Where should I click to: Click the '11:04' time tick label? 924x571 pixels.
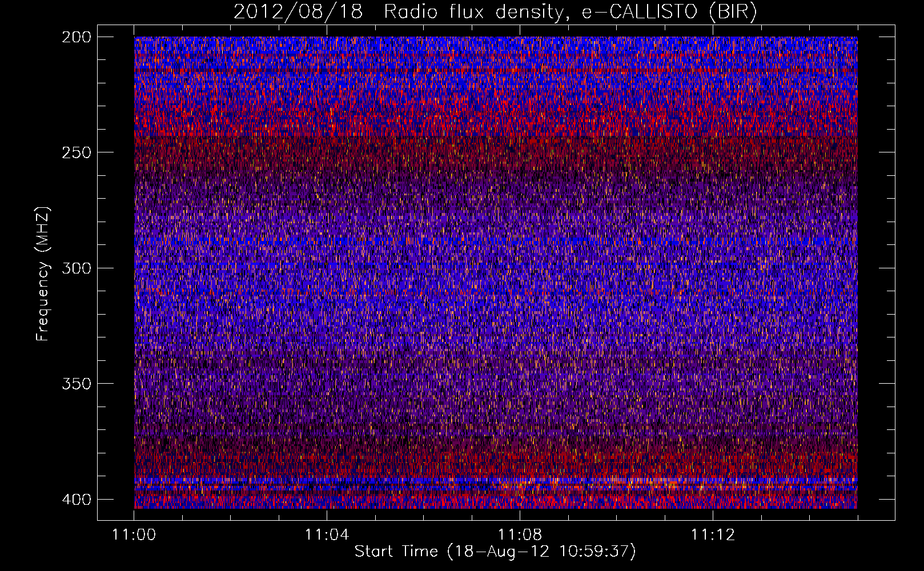[327, 534]
